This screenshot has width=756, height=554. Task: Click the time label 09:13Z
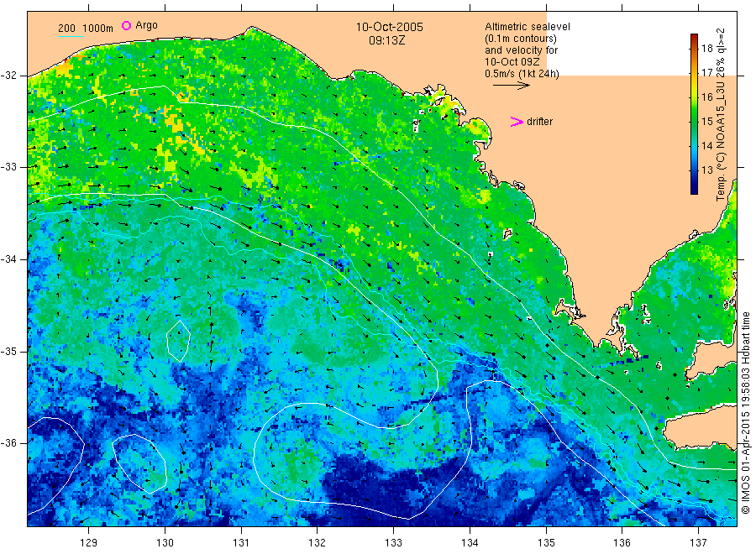click(386, 40)
